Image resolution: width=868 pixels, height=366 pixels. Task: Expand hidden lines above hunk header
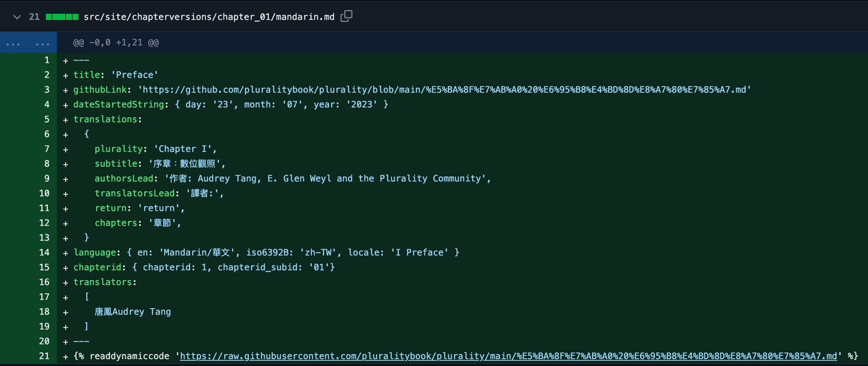tap(28, 43)
